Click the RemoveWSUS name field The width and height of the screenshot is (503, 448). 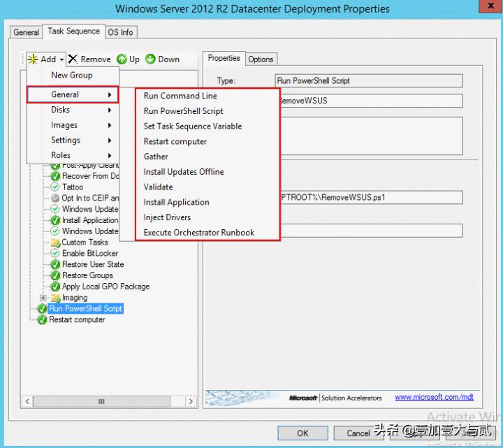pyautogui.click(x=371, y=101)
